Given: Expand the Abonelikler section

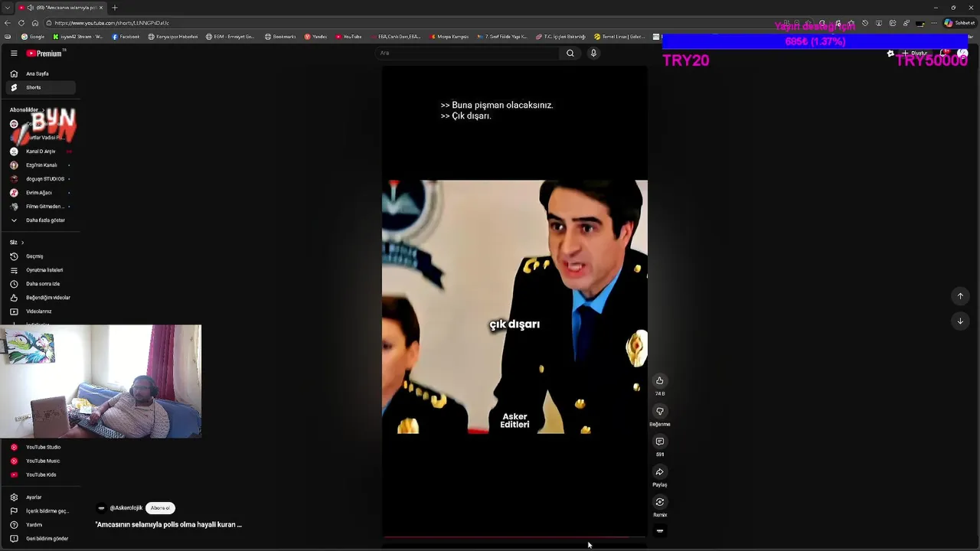Looking at the screenshot, I should point(26,109).
